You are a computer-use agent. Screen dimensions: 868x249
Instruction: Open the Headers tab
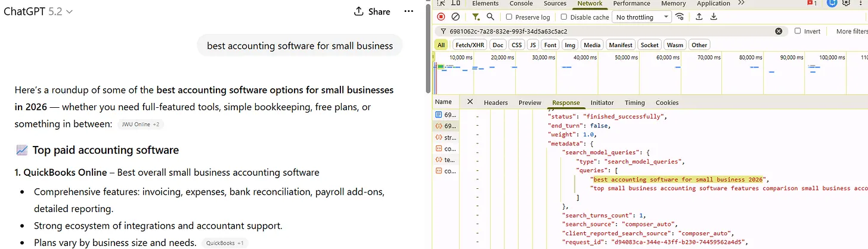(495, 102)
